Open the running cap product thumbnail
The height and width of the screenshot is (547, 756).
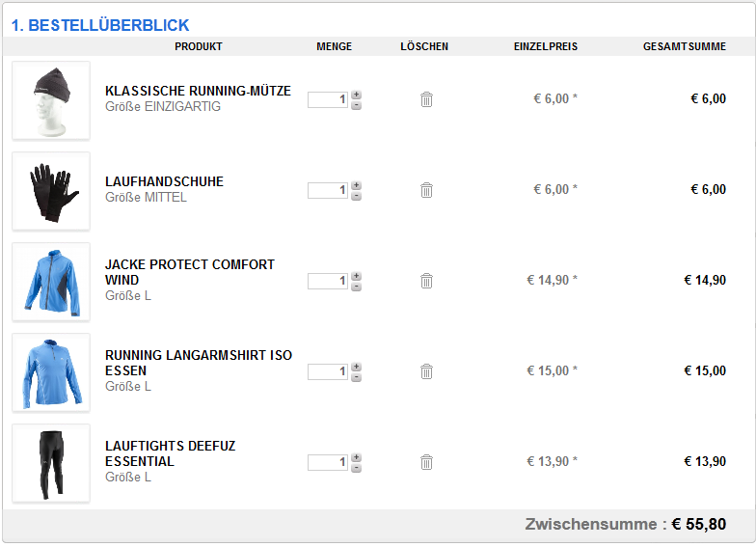point(51,100)
